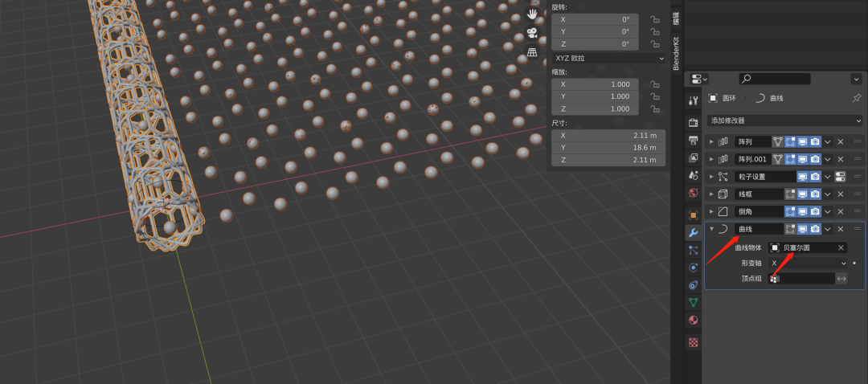Open the BlenderKit sidebar tab
The height and width of the screenshot is (384, 868).
676,54
